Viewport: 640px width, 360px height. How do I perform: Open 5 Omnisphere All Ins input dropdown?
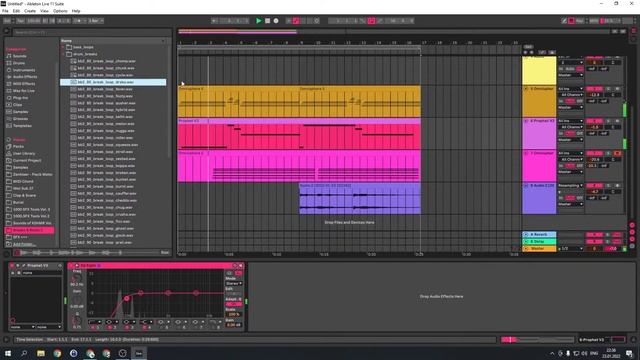[571, 89]
